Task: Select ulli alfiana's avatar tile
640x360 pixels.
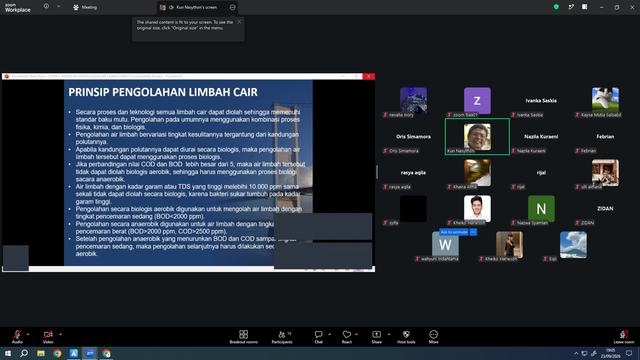Action: pyautogui.click(x=605, y=173)
